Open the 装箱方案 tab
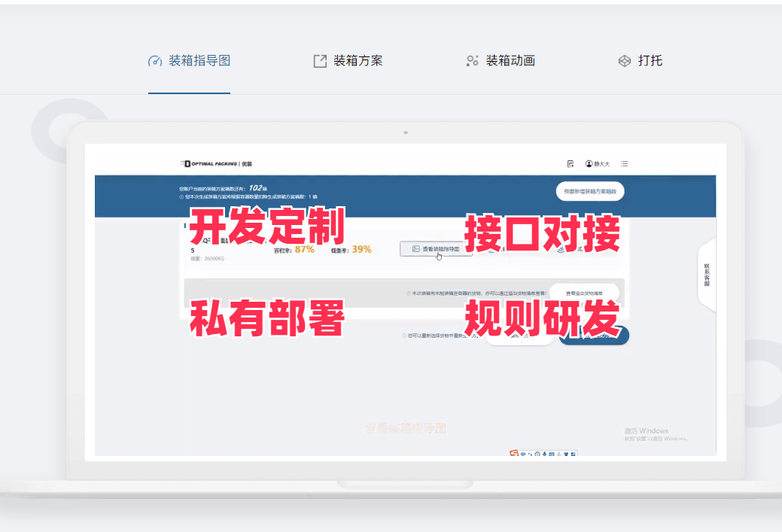 click(x=358, y=61)
